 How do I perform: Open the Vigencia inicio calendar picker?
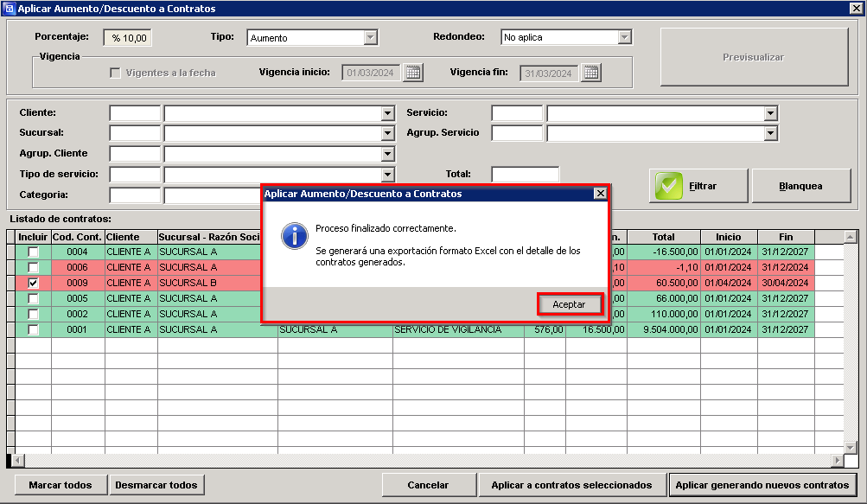[412, 73]
